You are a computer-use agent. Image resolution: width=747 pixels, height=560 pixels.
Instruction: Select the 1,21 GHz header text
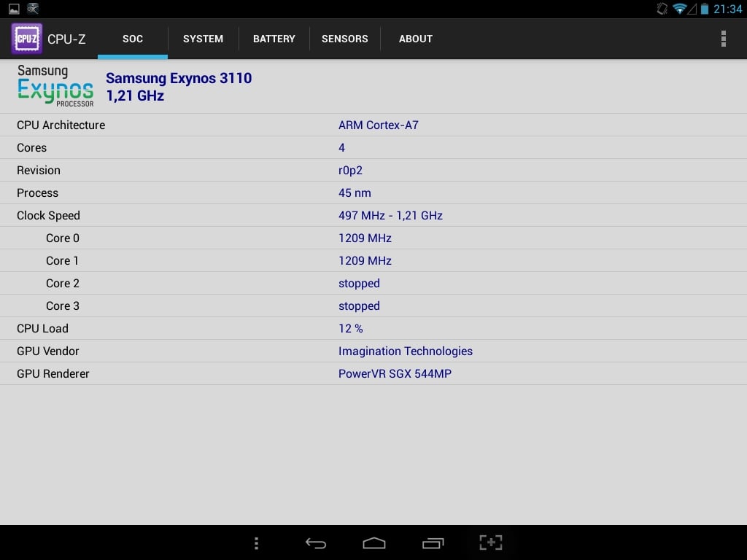pyautogui.click(x=135, y=96)
